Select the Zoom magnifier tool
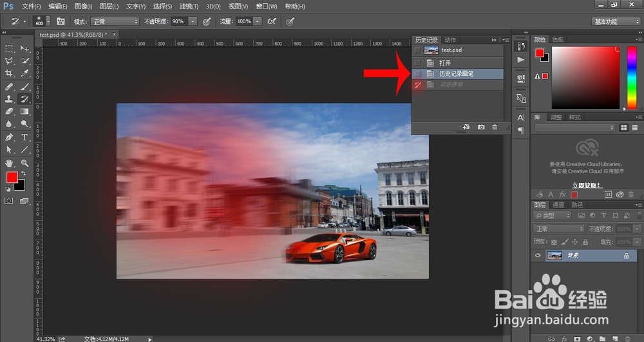The width and height of the screenshot is (644, 342). (24, 163)
